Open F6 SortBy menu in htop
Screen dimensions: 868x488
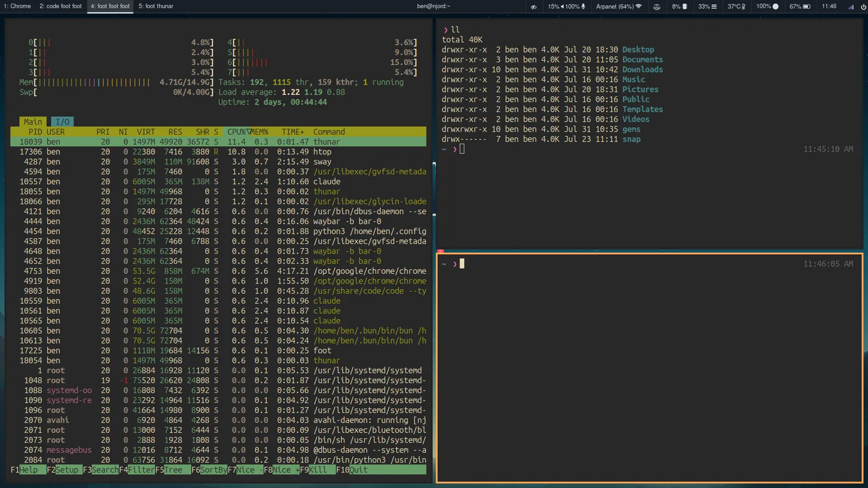pos(209,470)
